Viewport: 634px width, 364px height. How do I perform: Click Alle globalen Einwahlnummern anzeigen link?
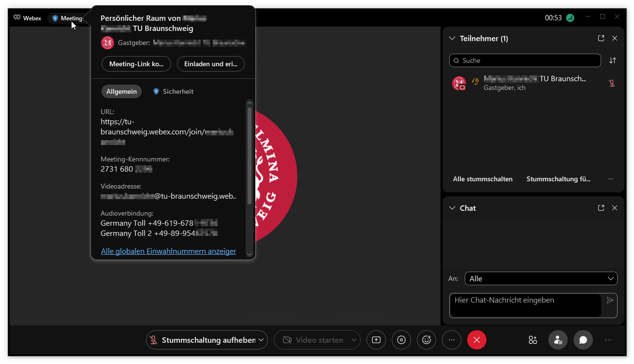coord(168,251)
